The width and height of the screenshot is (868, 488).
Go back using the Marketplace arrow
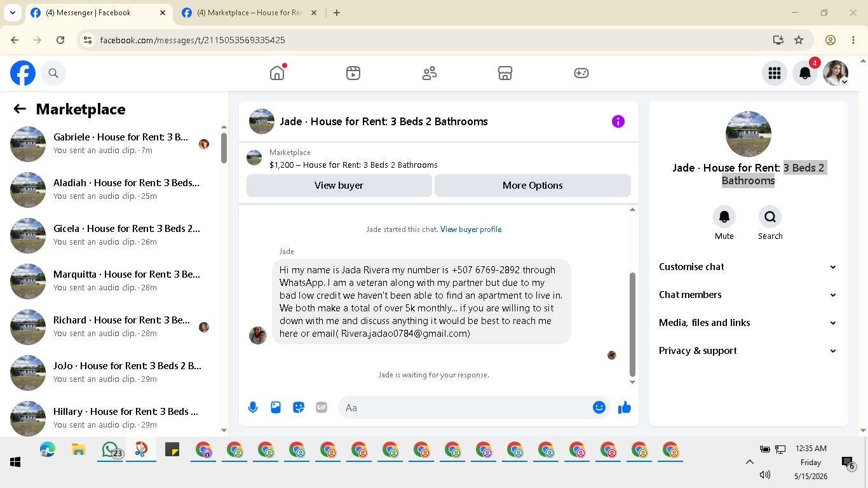pyautogui.click(x=20, y=109)
